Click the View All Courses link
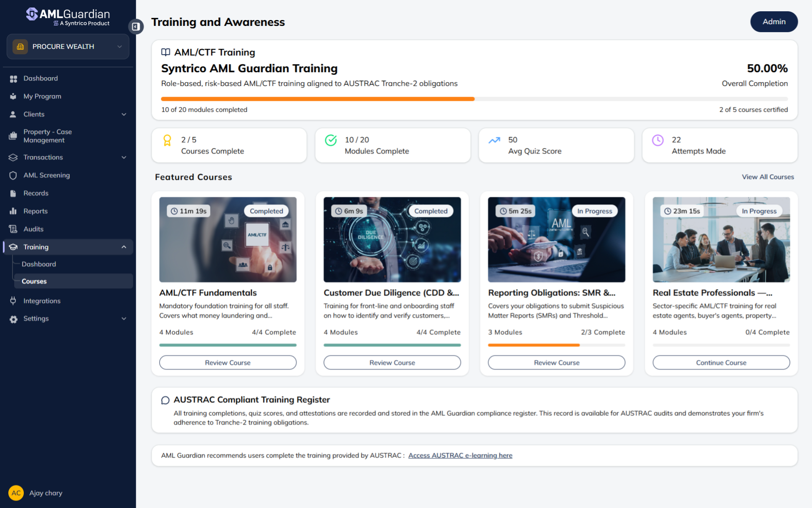The width and height of the screenshot is (812, 508). coord(768,177)
